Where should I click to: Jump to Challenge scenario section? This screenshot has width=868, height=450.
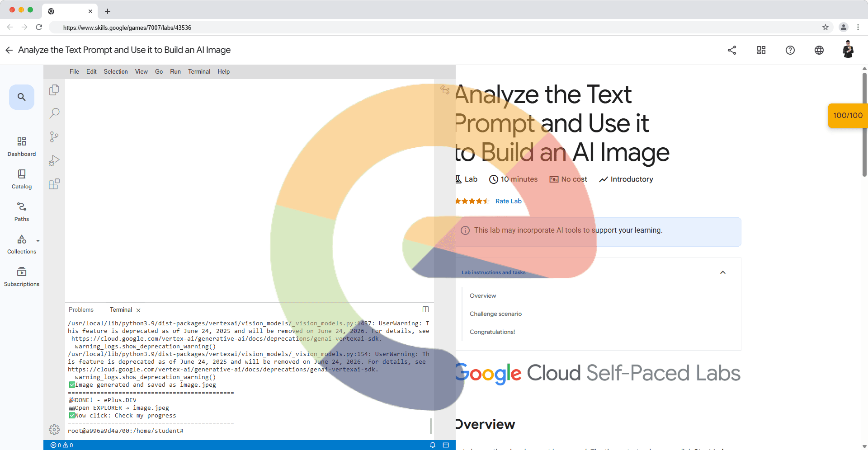[495, 314]
